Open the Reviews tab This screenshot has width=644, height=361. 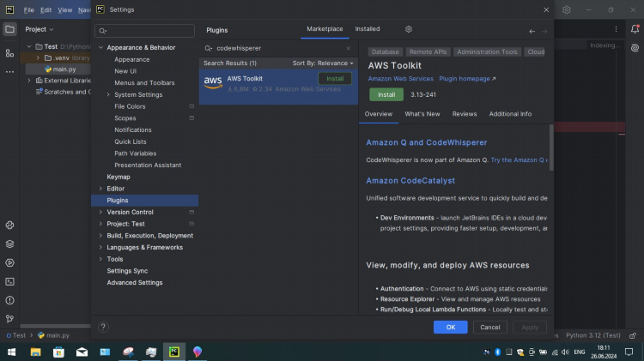(464, 114)
